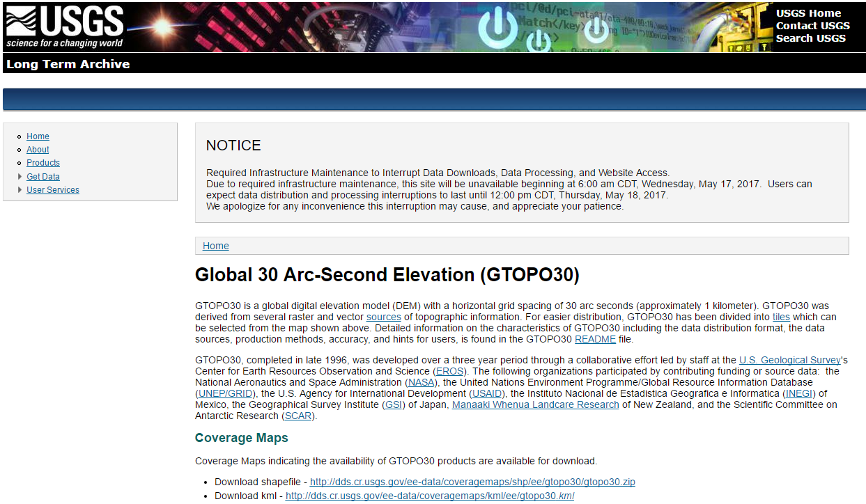Open the Contact USGS link
The height and width of the screenshot is (504, 866).
coord(813,26)
